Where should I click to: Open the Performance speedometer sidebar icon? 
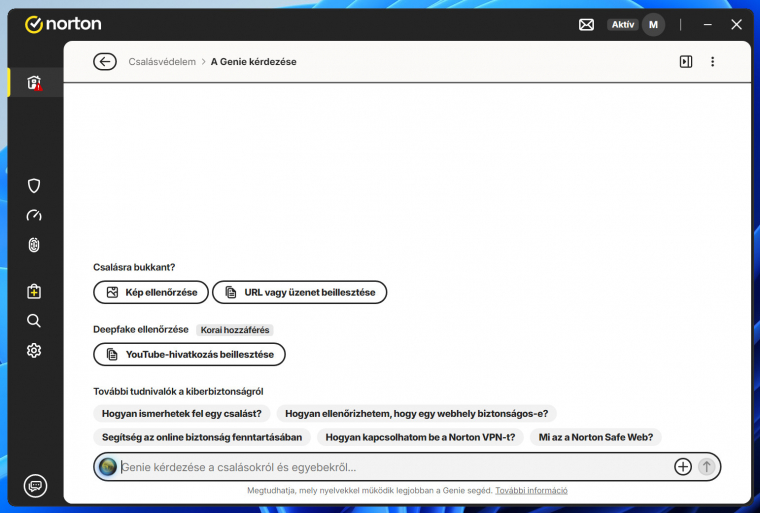[x=34, y=215]
